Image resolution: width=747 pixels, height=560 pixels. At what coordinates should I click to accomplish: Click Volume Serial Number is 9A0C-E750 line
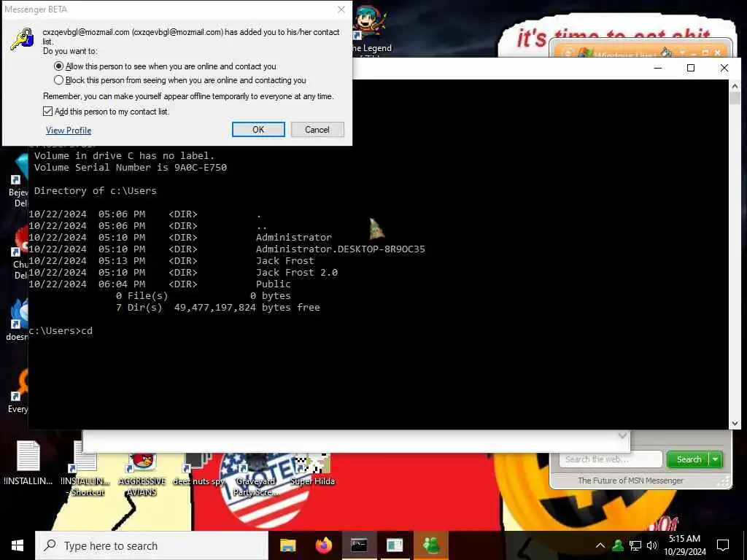(x=131, y=168)
